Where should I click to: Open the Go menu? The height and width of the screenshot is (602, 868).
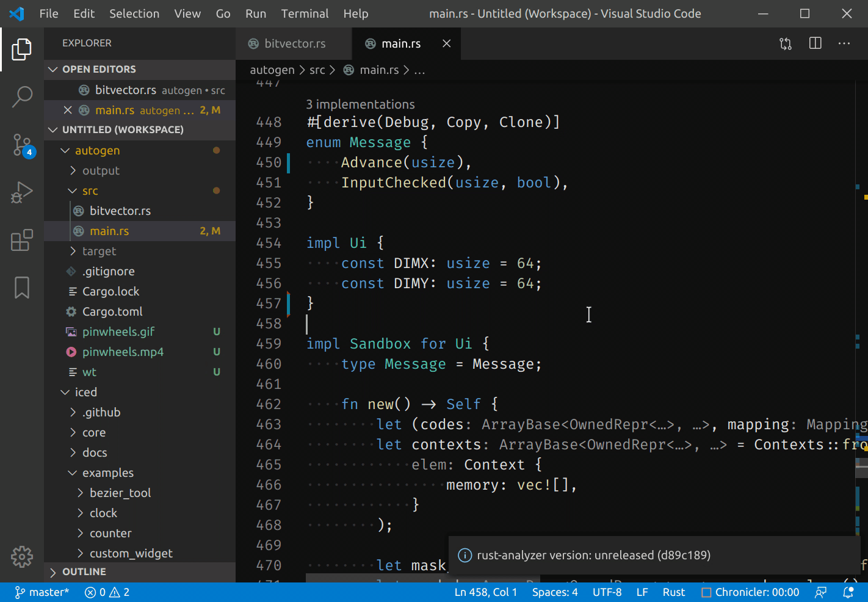point(223,13)
